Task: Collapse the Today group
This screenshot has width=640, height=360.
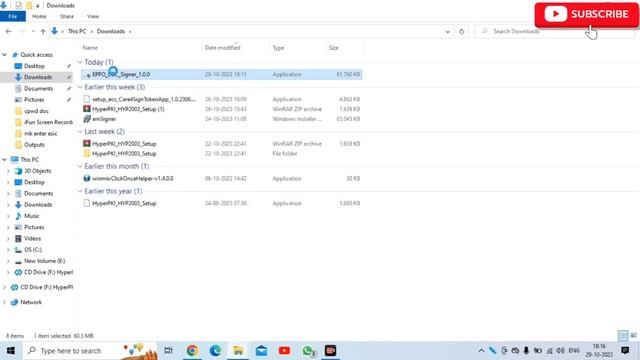Action: (x=80, y=62)
